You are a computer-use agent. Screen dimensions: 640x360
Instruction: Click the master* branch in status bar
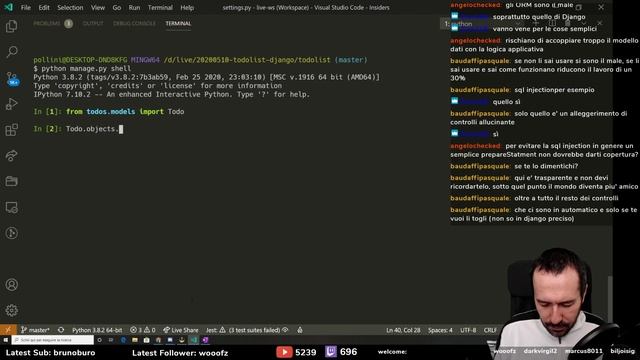click(x=35, y=330)
